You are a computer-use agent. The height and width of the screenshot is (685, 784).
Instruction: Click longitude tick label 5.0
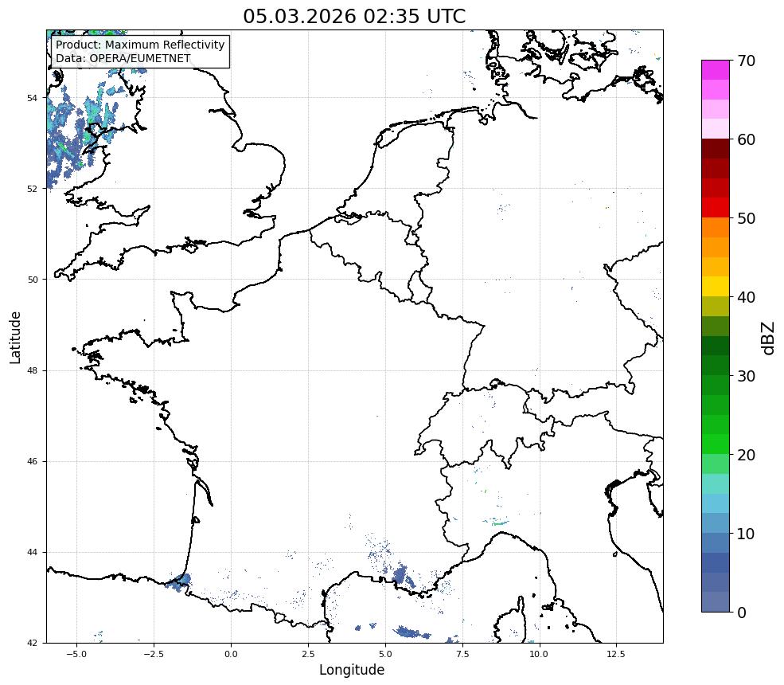385,654
